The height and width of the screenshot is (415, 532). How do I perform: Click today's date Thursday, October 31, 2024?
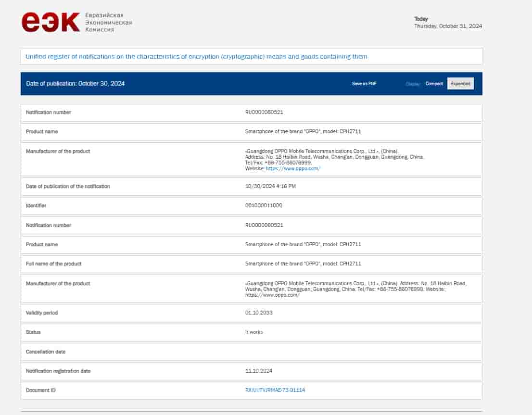448,26
